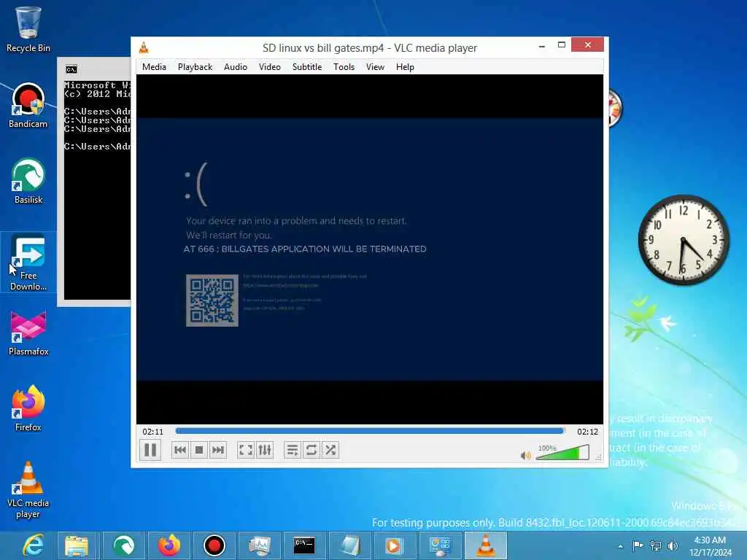This screenshot has height=560, width=747.
Task: Stop playback in VLC
Action: (x=199, y=450)
